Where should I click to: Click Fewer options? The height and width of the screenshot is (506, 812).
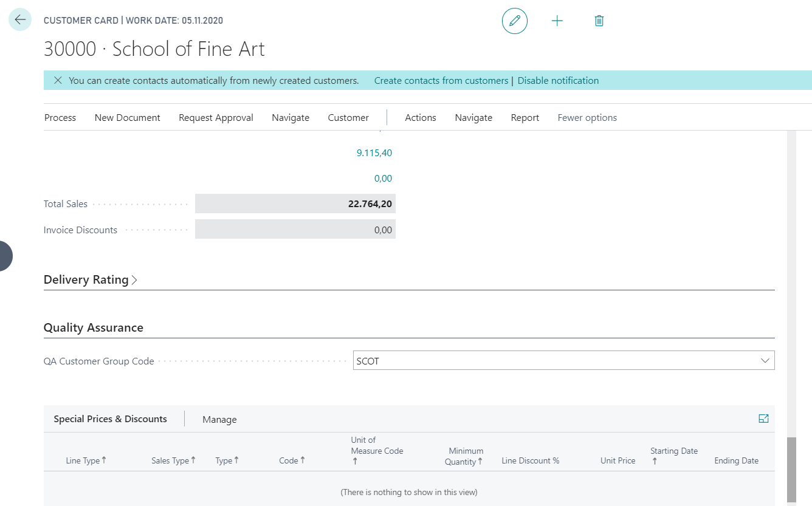[x=587, y=118]
